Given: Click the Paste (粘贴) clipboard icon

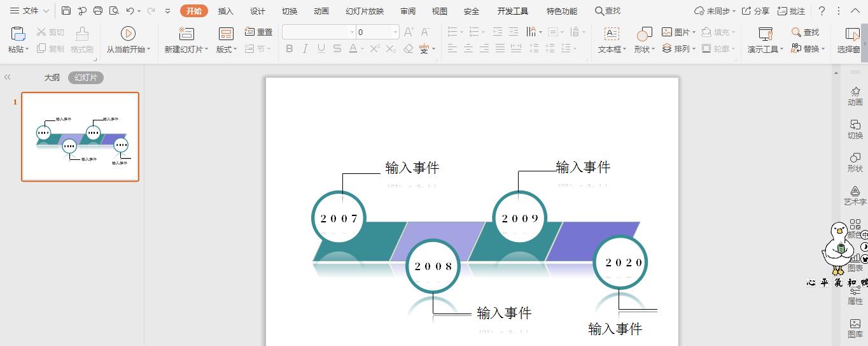Looking at the screenshot, I should point(18,34).
